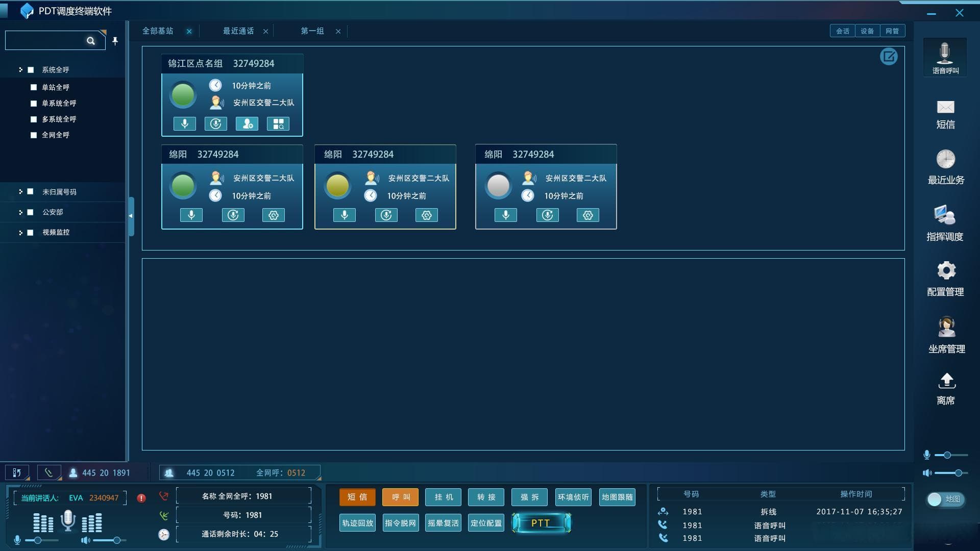This screenshot has width=980, height=551.
Task: Select the 1981 拆线 row in call log
Action: [780, 512]
